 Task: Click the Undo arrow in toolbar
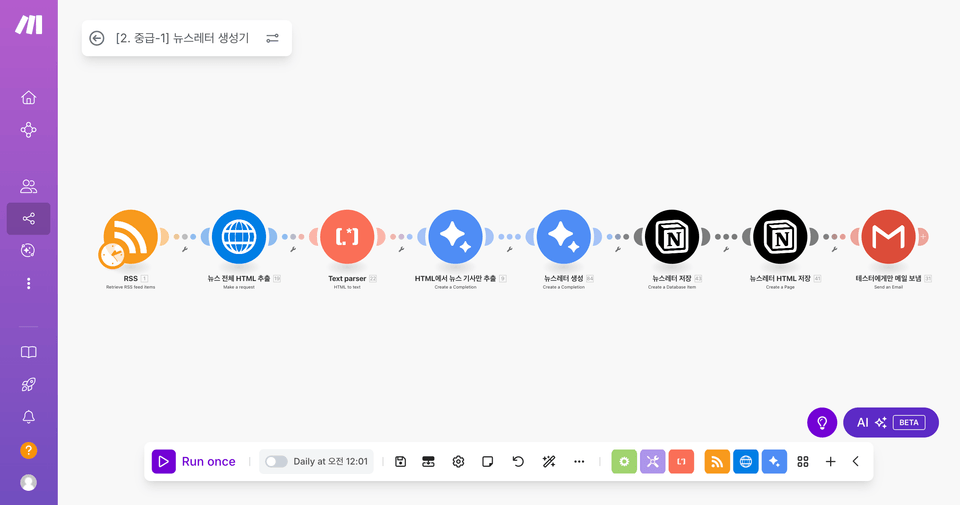[x=518, y=462]
